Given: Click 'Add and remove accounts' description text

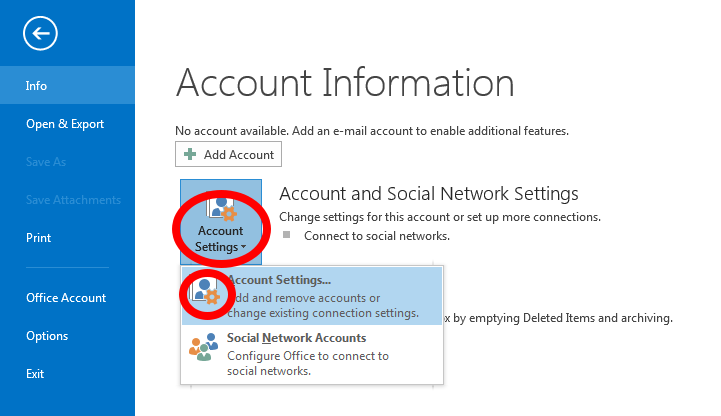Looking at the screenshot, I should [323, 306].
